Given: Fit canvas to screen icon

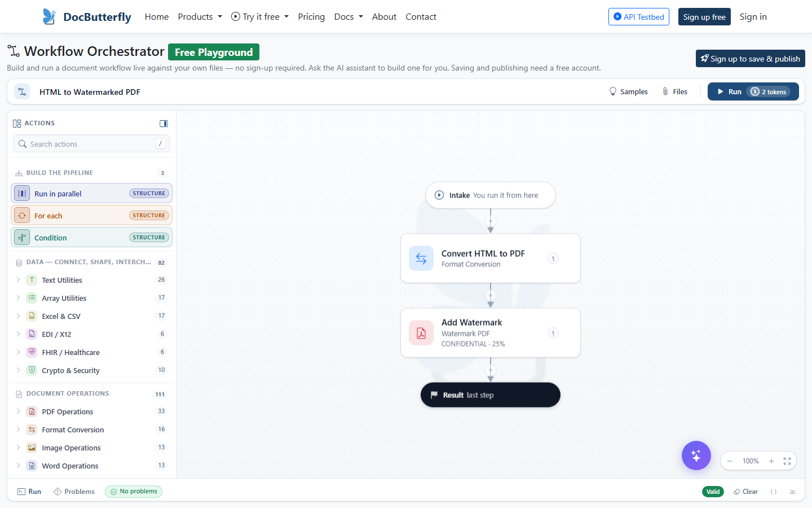Looking at the screenshot, I should pyautogui.click(x=787, y=461).
